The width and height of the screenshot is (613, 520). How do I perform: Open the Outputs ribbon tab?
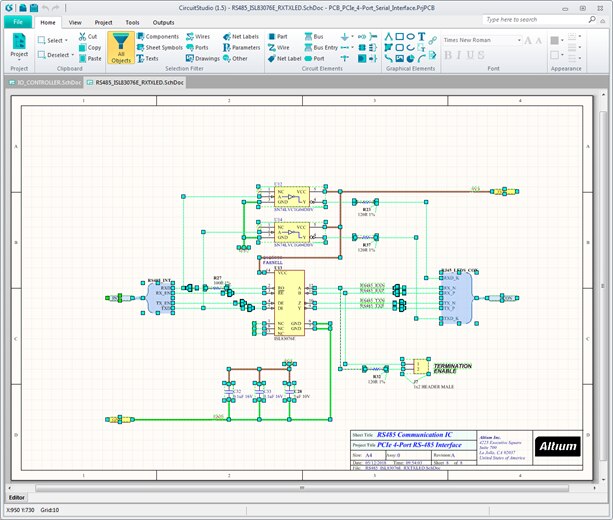coord(162,20)
